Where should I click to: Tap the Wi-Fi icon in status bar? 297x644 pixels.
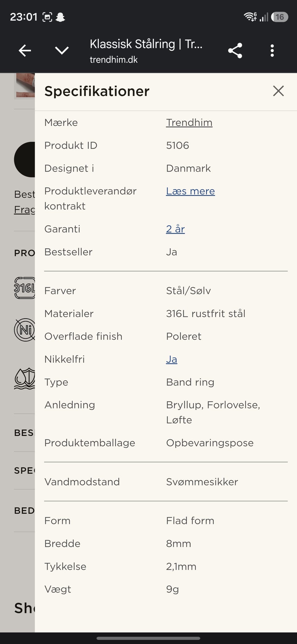point(250,17)
